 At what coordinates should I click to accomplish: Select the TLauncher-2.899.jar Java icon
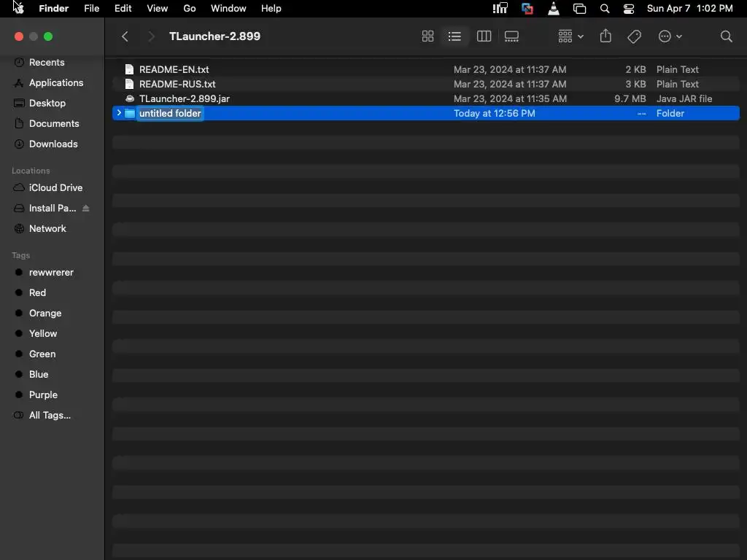click(130, 98)
